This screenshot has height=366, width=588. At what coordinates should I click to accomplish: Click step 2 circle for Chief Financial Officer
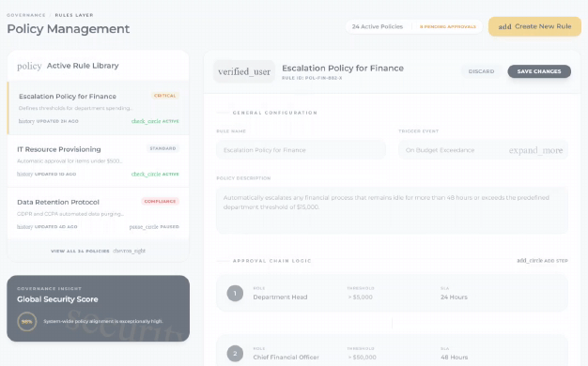235,353
